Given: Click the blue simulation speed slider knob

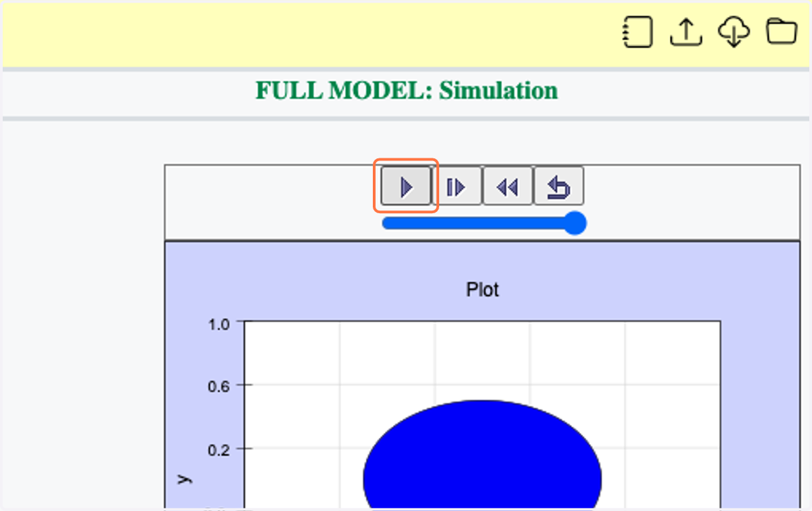Looking at the screenshot, I should point(574,223).
